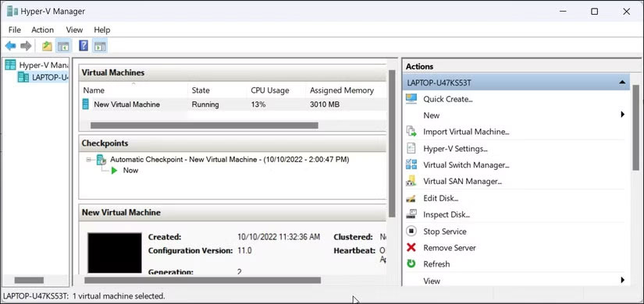Click the Virtual Switch Manager icon
The width and height of the screenshot is (644, 304).
click(x=411, y=165)
